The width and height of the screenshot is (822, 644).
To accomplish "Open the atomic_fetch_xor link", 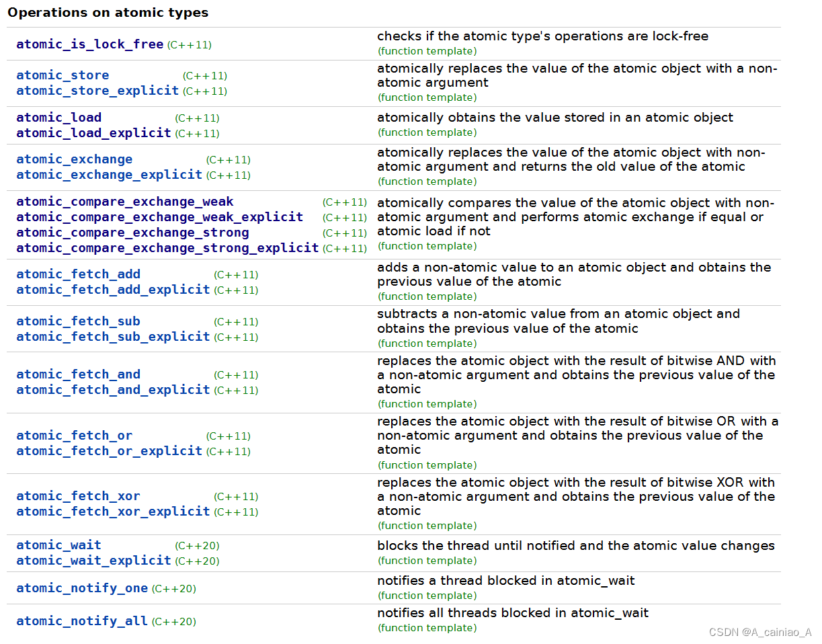I will coord(79,496).
